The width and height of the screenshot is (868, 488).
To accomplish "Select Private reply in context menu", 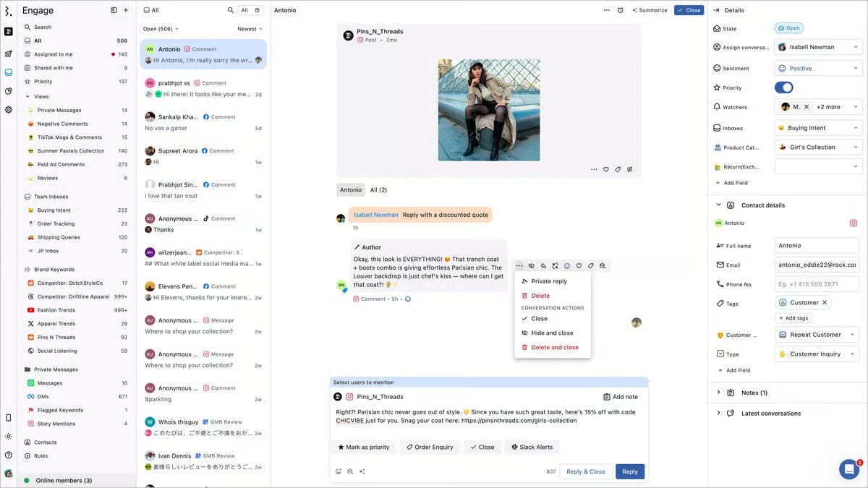I will pos(553,281).
